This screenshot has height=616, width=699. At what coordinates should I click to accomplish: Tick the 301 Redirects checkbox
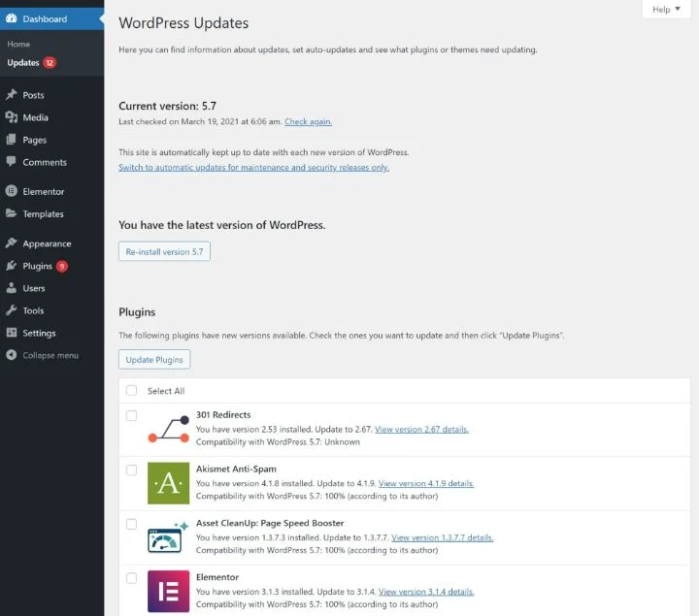click(x=131, y=416)
